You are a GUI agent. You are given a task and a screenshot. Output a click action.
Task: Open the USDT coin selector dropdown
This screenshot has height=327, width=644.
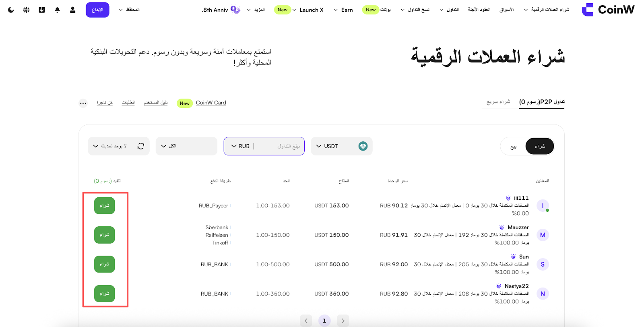tap(342, 146)
